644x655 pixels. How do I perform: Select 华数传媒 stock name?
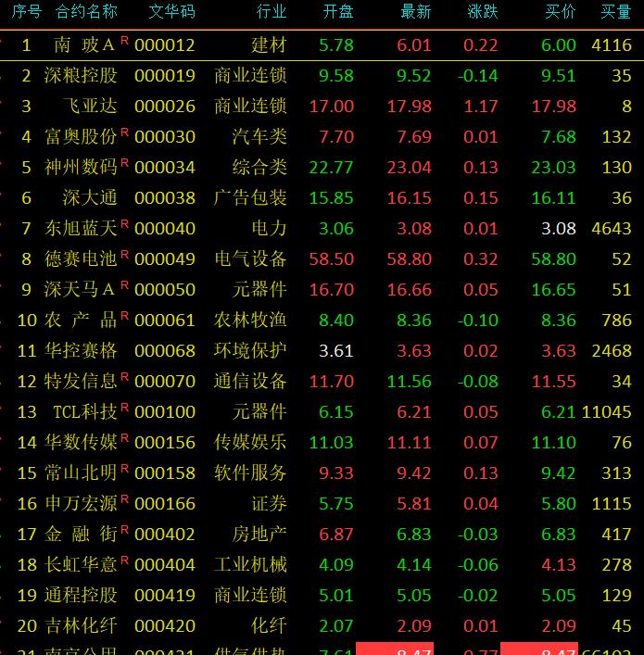[81, 442]
